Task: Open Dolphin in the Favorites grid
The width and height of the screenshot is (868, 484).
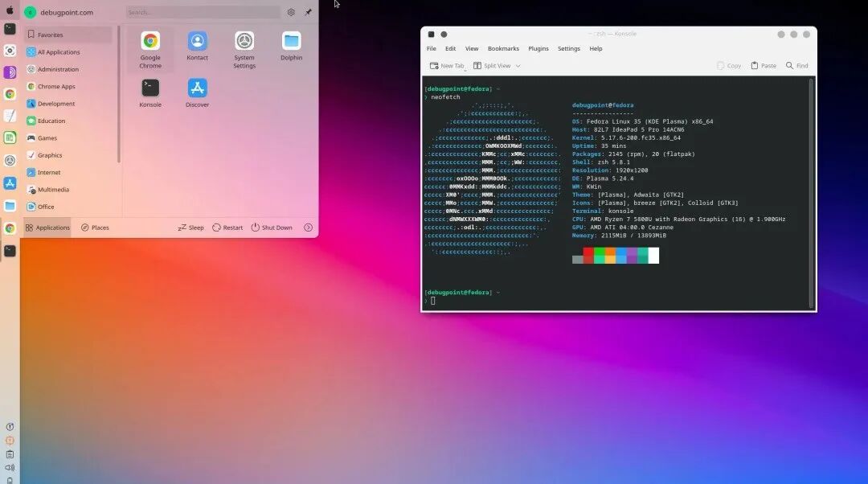Action: coord(291,46)
